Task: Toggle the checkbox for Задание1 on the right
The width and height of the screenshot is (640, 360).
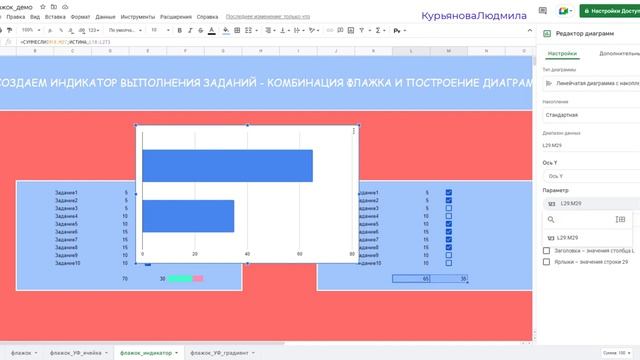Action: pos(449,192)
